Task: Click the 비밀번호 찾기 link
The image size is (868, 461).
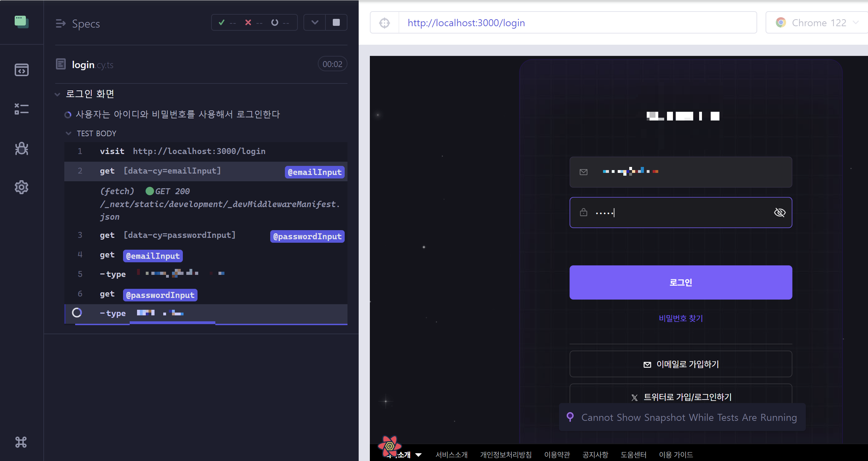Action: point(680,318)
